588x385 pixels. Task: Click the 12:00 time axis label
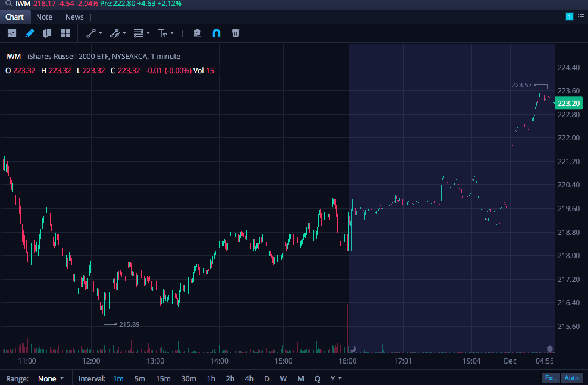(91, 361)
